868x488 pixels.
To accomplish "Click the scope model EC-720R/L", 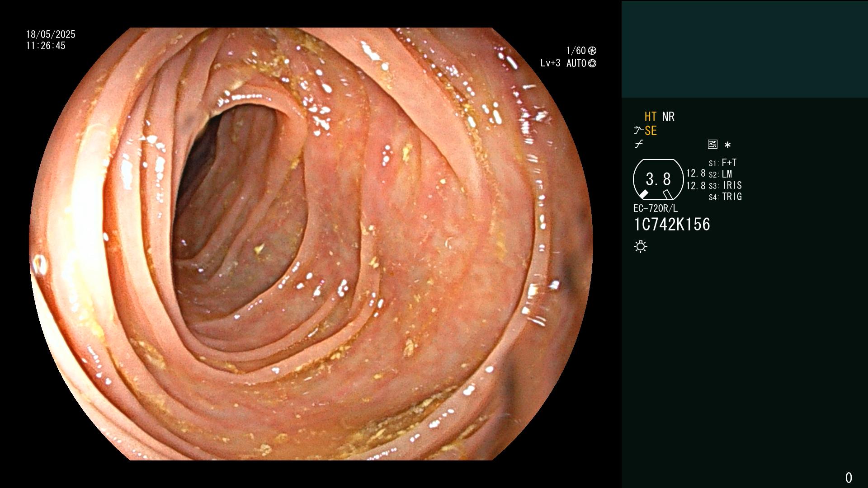I will (656, 208).
